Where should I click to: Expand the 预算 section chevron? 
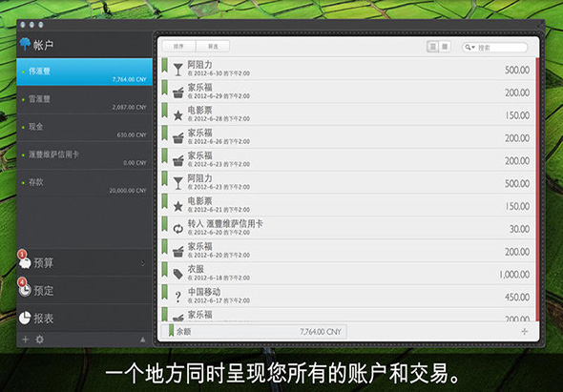[143, 263]
